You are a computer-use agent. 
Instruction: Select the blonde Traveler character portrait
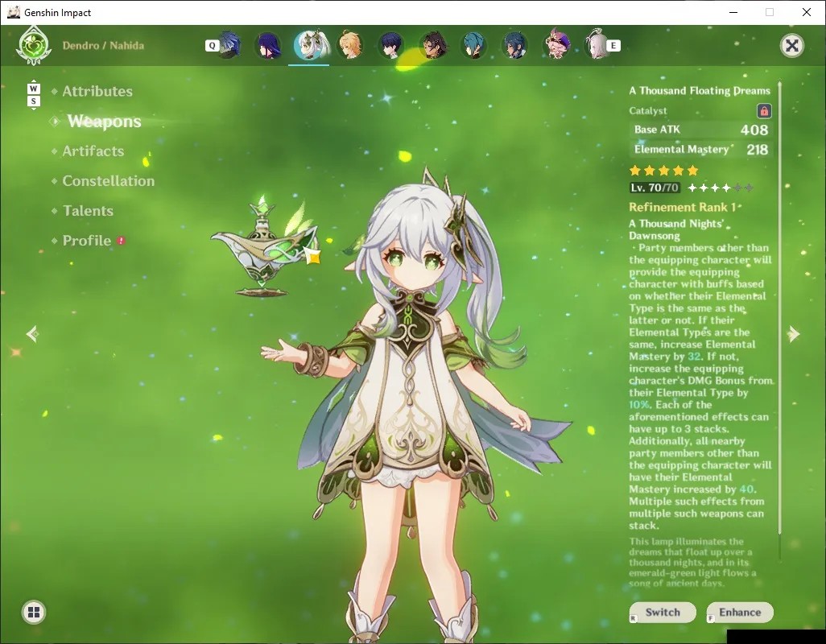(351, 45)
